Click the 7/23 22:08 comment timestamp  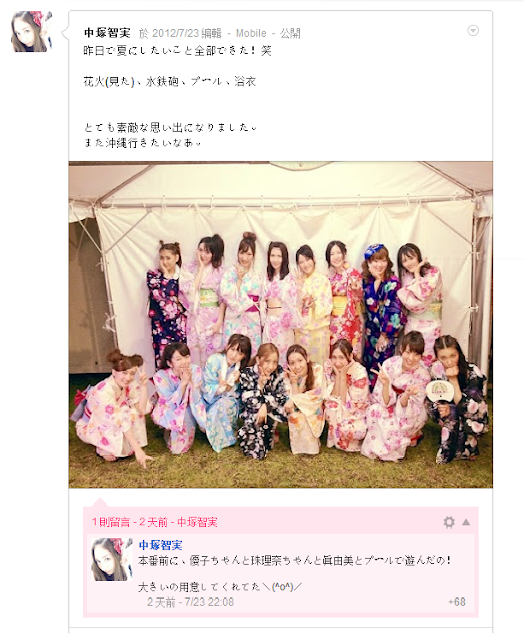[x=209, y=602]
